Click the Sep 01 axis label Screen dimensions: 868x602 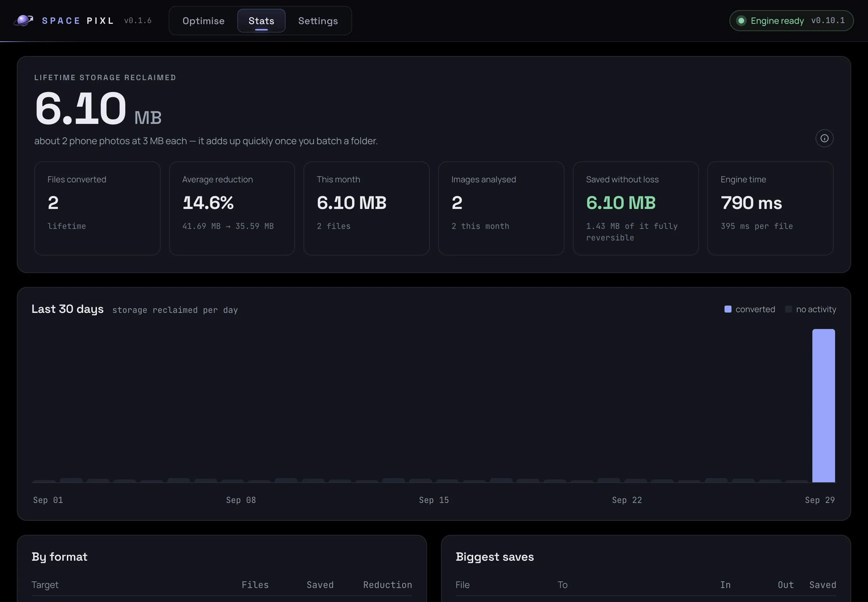coord(48,500)
